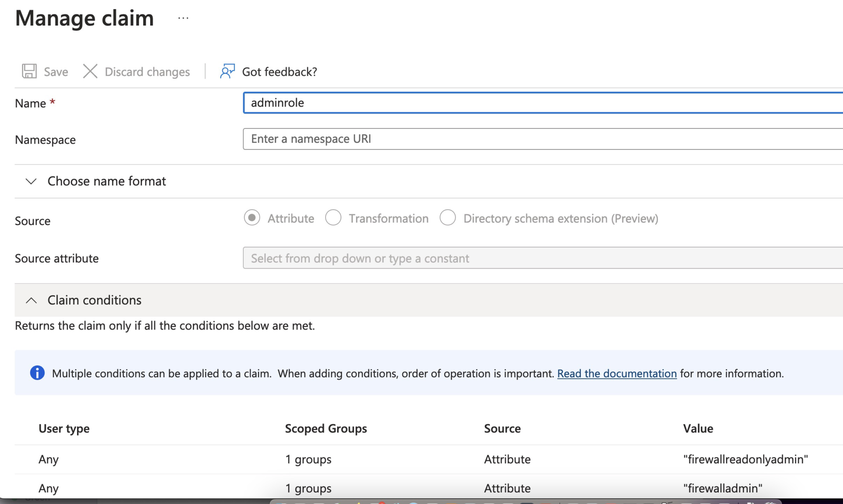The height and width of the screenshot is (504, 843).
Task: Click the Got feedback? button
Action: point(279,71)
